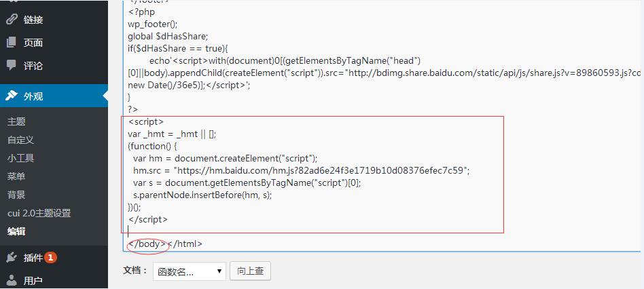
Task: Click the 评论 comment bubble icon
Action: click(12, 66)
